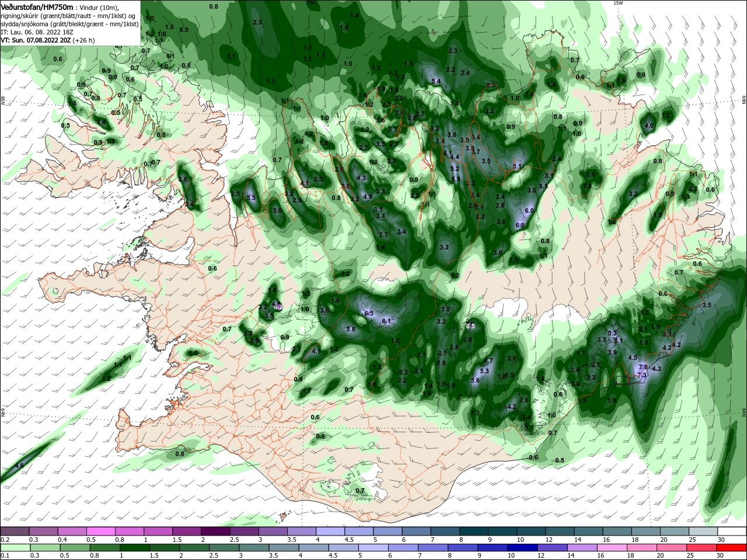The image size is (747, 560).
Task: Click the 6.1 value on the map
Action: point(386,321)
